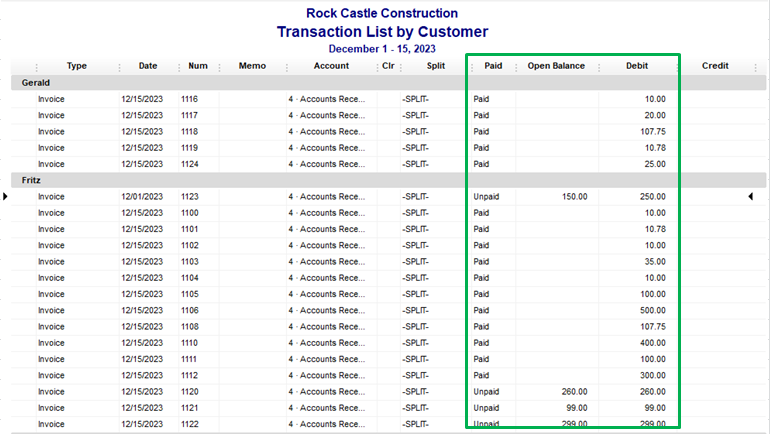Select invoice number 1121
This screenshot has width=770, height=434.
click(189, 407)
